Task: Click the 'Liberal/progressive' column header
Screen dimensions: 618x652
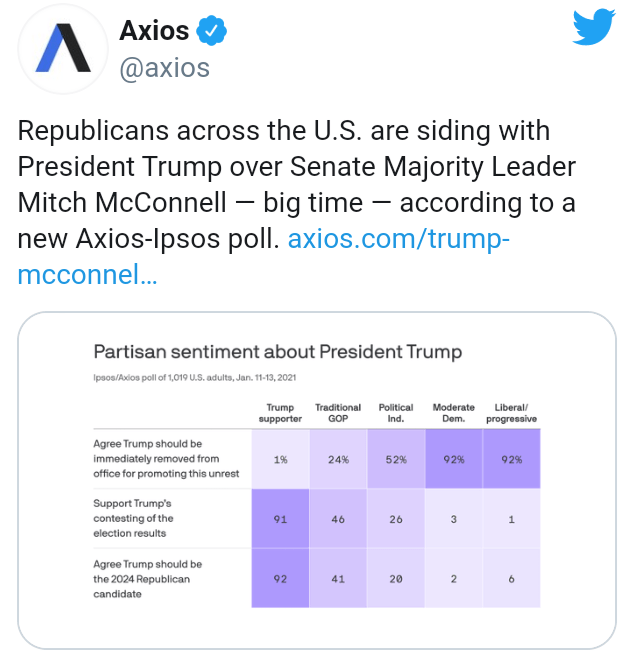Action: (511, 413)
